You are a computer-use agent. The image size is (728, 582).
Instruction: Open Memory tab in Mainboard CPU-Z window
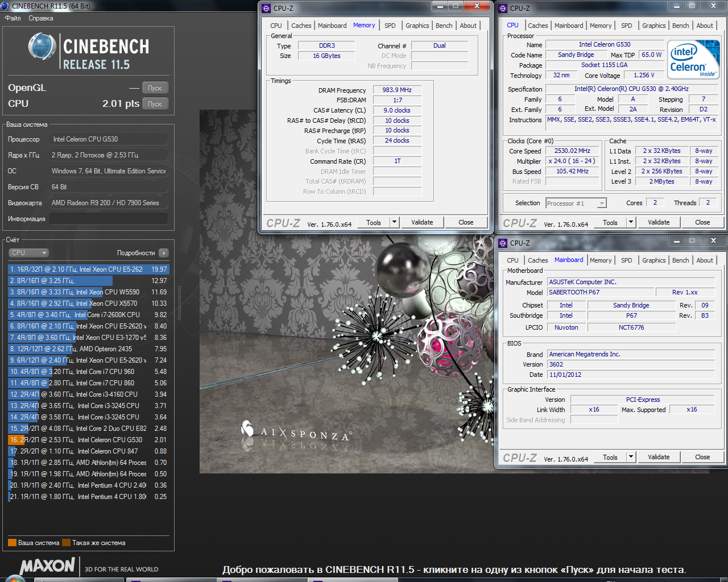point(601,260)
